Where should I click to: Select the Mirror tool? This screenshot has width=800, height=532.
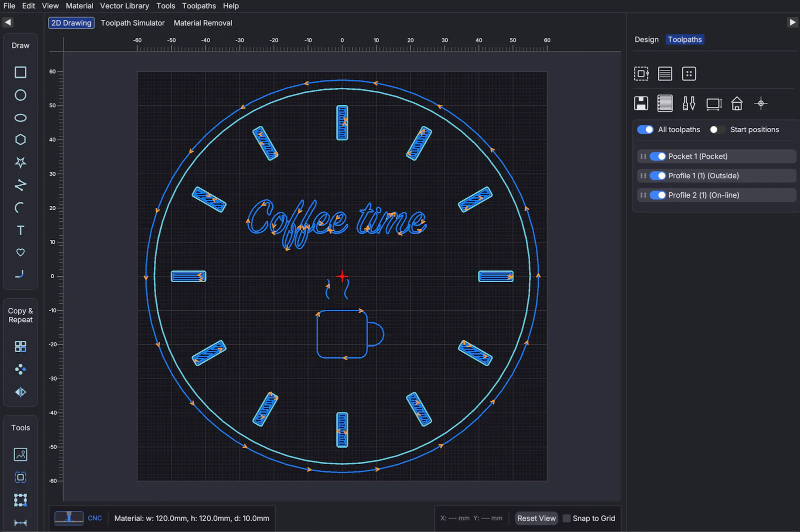click(20, 392)
